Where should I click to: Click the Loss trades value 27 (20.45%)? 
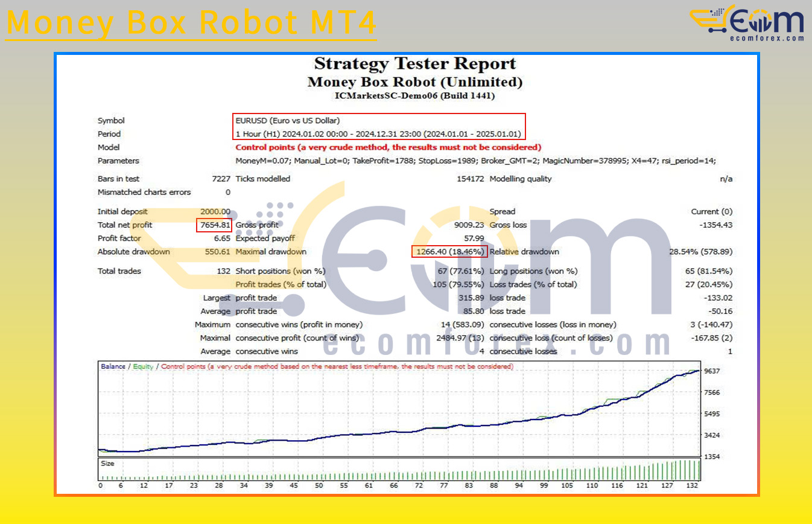click(x=709, y=284)
